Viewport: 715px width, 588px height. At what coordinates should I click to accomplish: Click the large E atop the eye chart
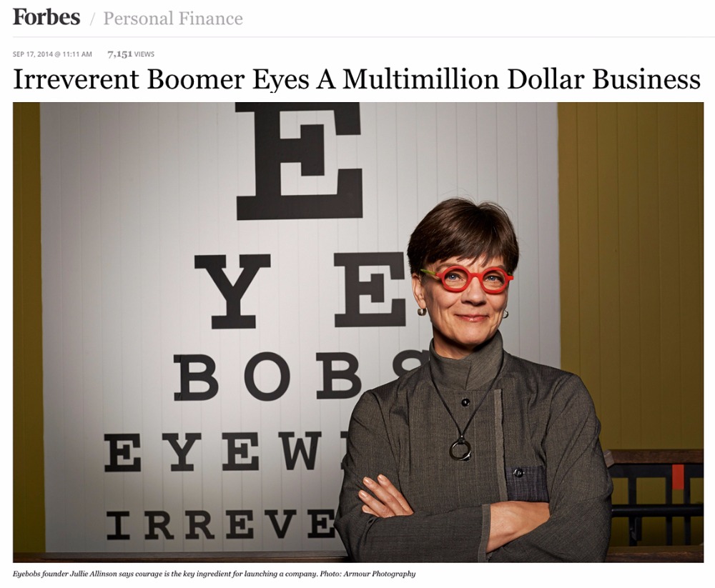[x=299, y=161]
